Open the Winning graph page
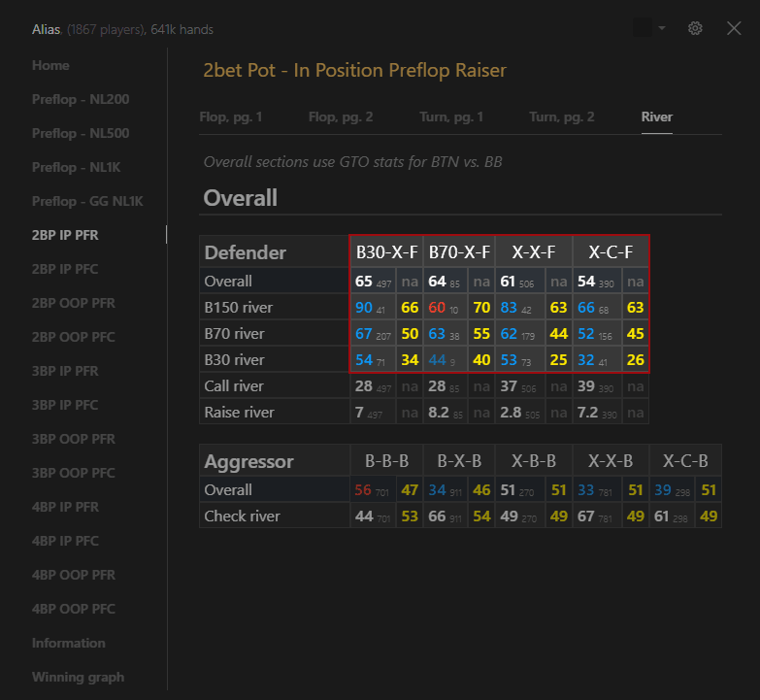Image resolution: width=760 pixels, height=700 pixels. (x=78, y=677)
